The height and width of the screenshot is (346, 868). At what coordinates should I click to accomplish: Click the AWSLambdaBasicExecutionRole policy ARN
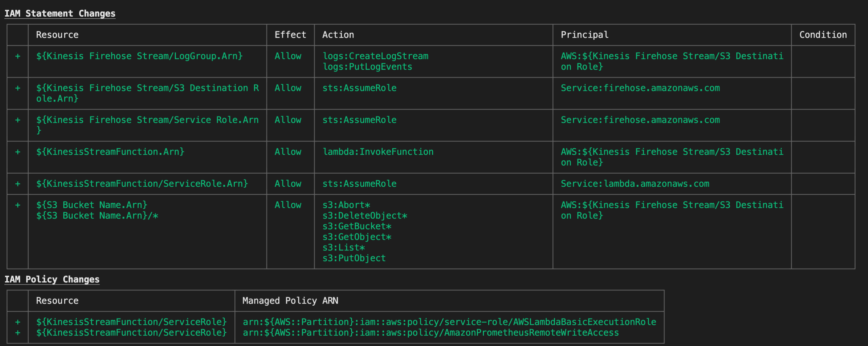pyautogui.click(x=450, y=322)
